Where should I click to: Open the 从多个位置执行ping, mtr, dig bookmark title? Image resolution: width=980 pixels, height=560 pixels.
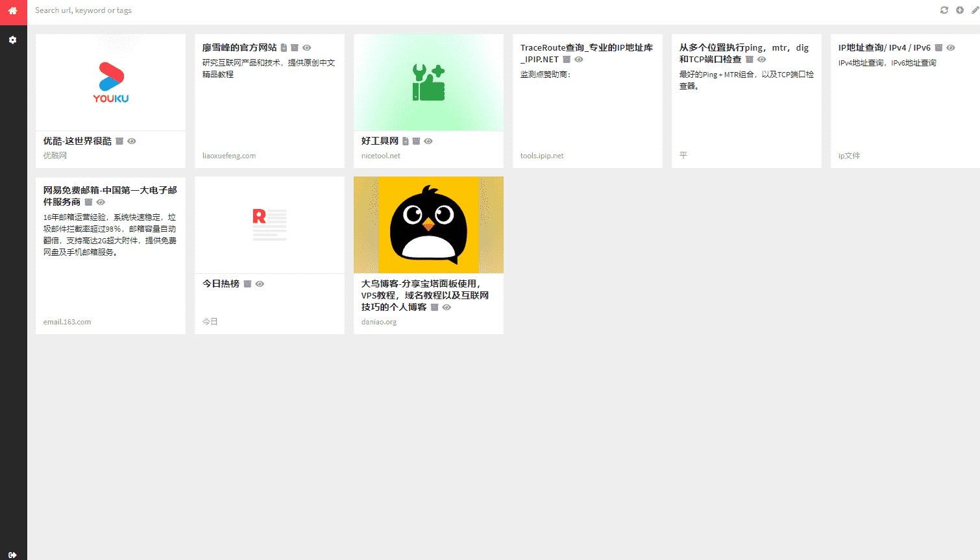[744, 53]
